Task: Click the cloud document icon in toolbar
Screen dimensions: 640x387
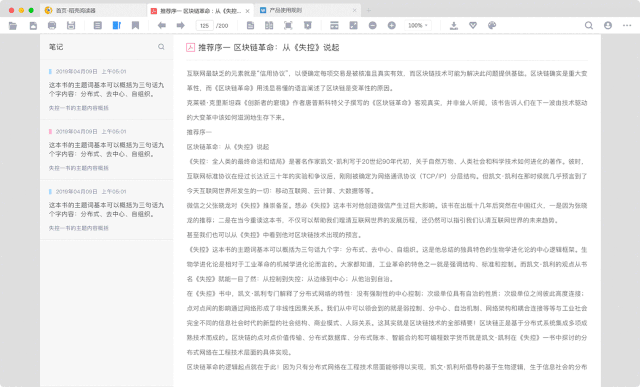Action: pos(33,26)
